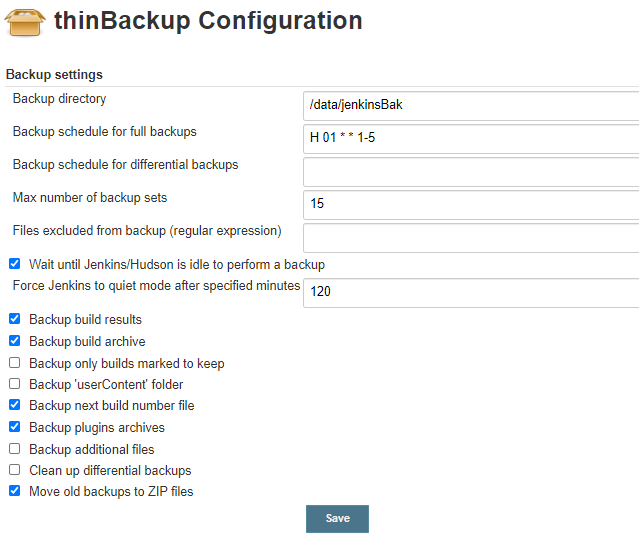Click the differential backups schedule field

[471, 172]
